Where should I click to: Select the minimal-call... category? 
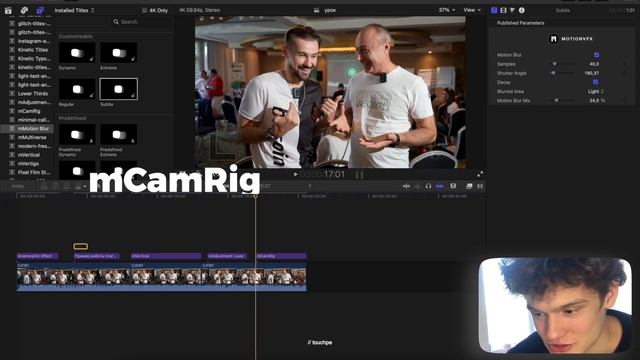coord(33,120)
